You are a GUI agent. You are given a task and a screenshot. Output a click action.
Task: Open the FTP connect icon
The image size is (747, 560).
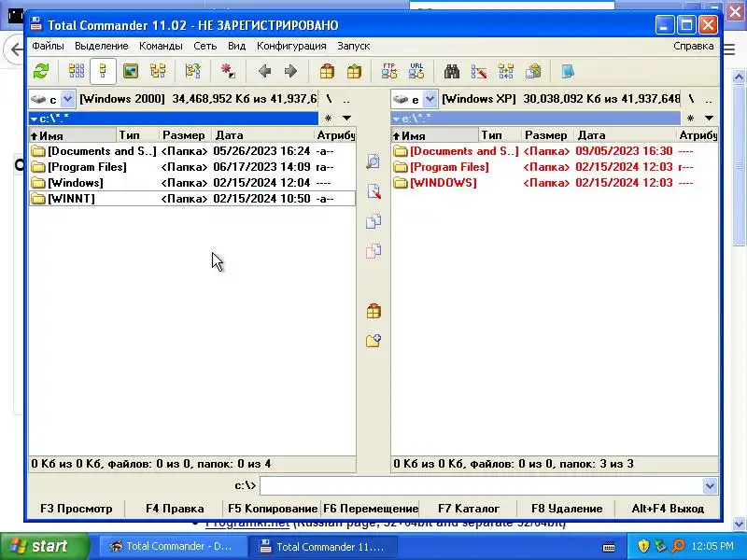pos(389,72)
